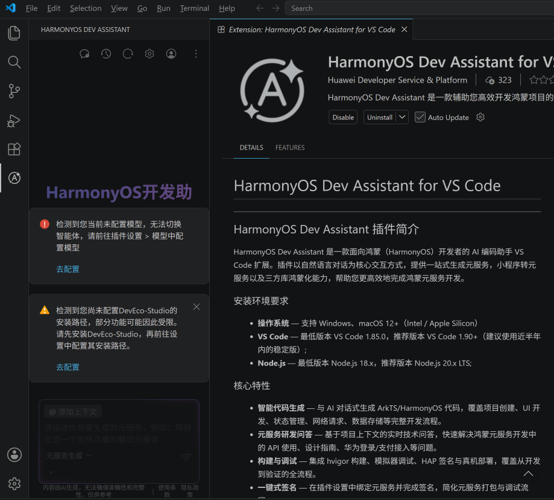Open chat history in assistant toolbar
Screen dimensions: 554x500
pos(106,54)
